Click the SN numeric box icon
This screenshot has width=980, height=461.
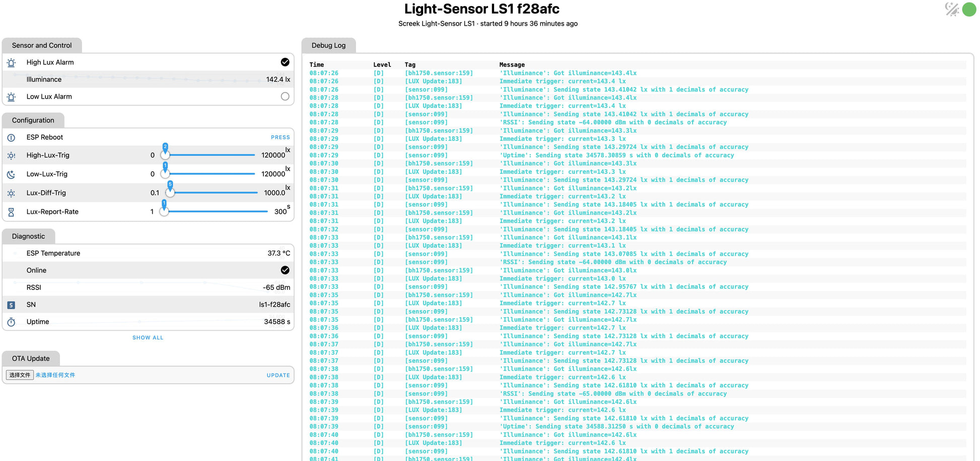(11, 305)
